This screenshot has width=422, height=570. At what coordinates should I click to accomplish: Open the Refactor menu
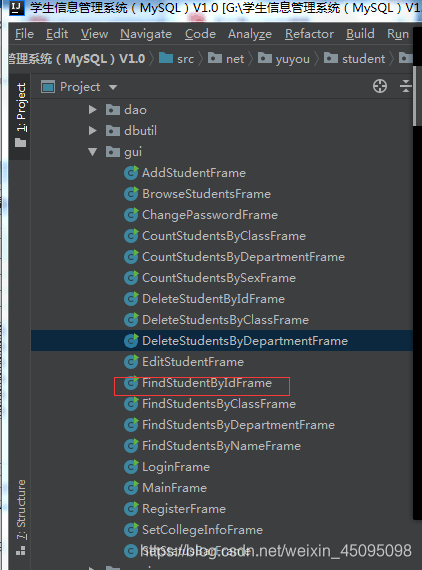click(309, 34)
